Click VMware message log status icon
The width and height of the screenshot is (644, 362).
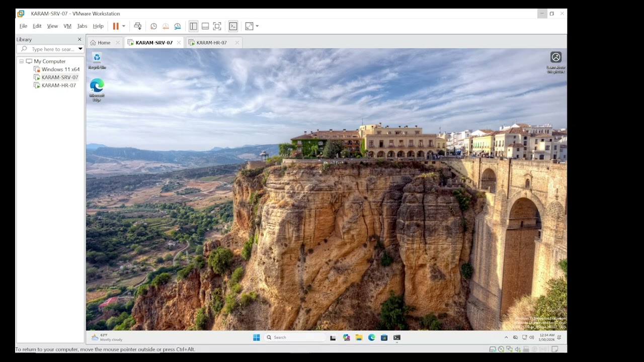tap(555, 349)
